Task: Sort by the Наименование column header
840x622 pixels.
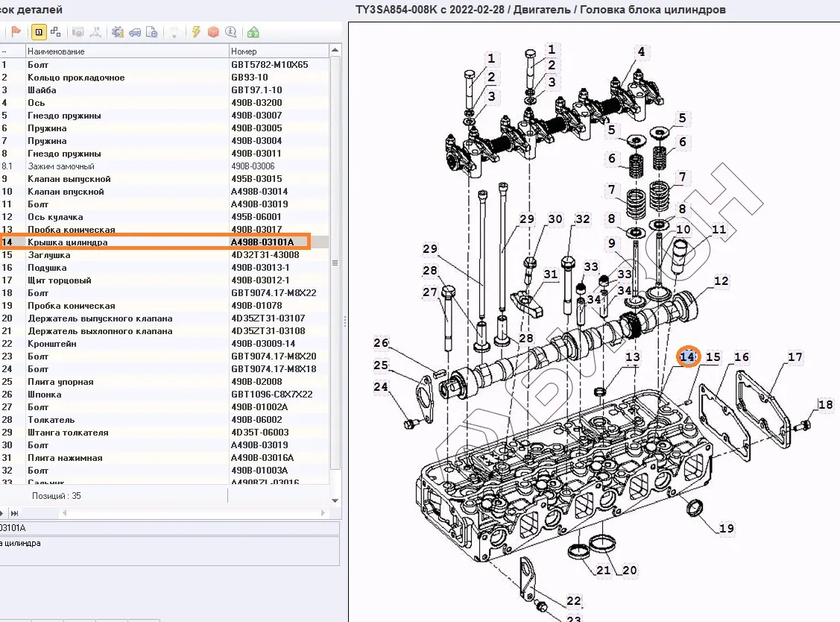Action: pos(127,51)
